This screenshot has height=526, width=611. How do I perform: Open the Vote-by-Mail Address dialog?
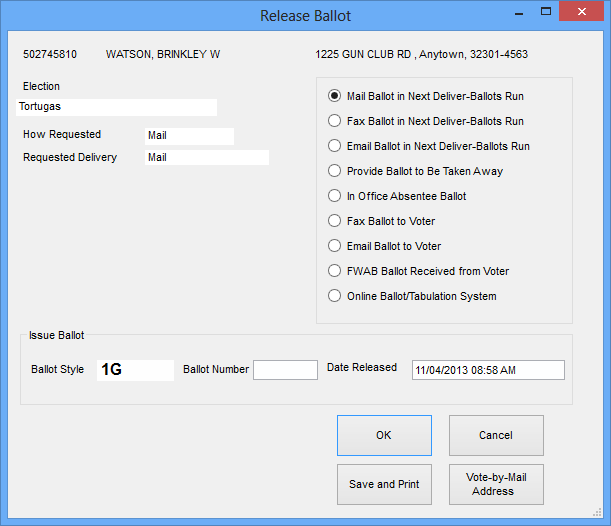click(496, 485)
